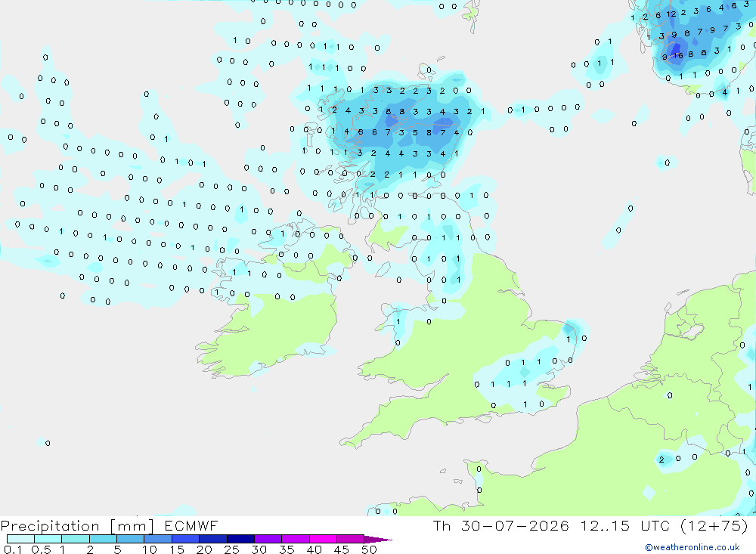Open the weatheronline.co.uk copyright link
Image resolution: width=756 pixels, height=554 pixels.
click(692, 547)
